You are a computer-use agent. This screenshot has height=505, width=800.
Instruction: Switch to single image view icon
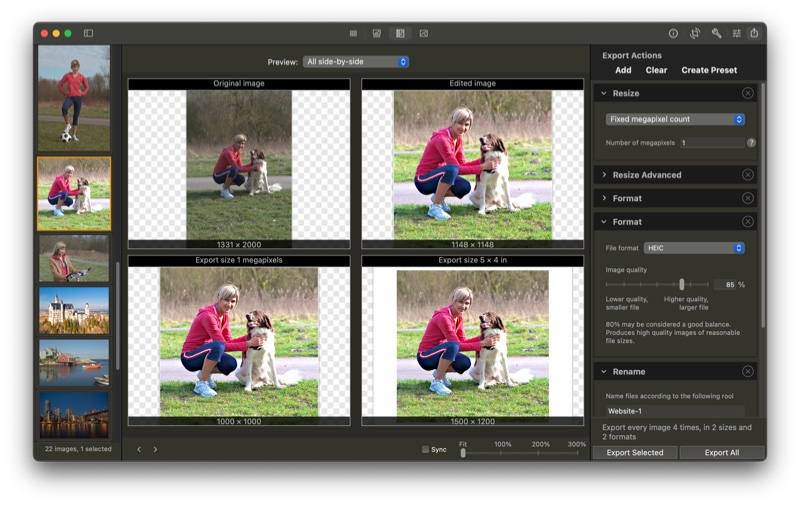423,33
